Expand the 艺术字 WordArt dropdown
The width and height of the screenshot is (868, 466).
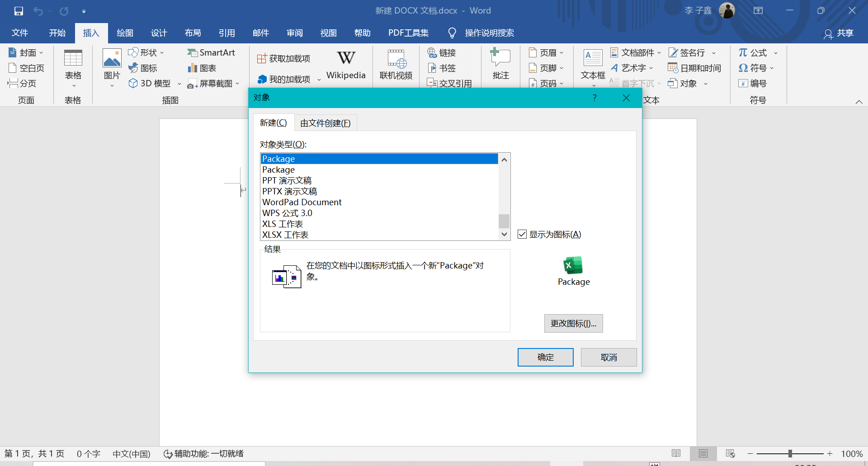coord(651,68)
